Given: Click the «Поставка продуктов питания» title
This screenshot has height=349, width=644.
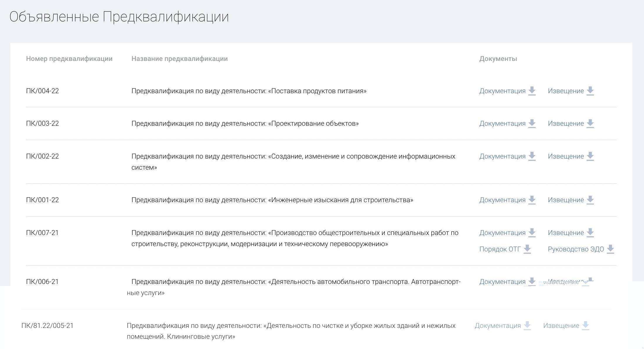Looking at the screenshot, I should tap(249, 91).
